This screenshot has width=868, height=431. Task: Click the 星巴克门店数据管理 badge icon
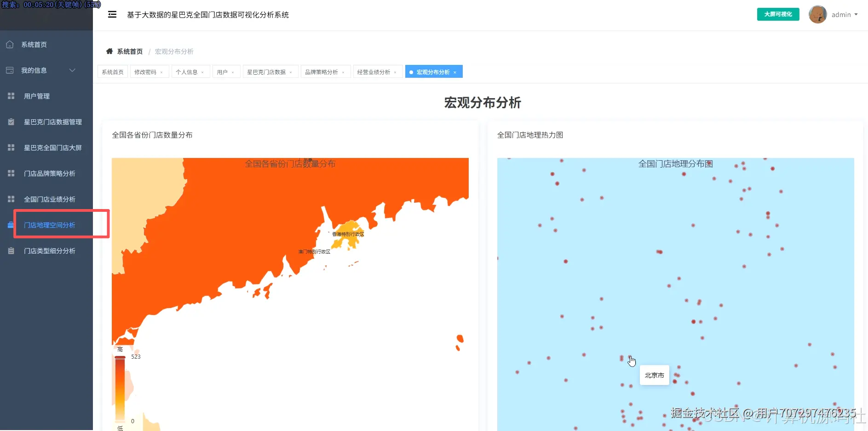point(10,122)
